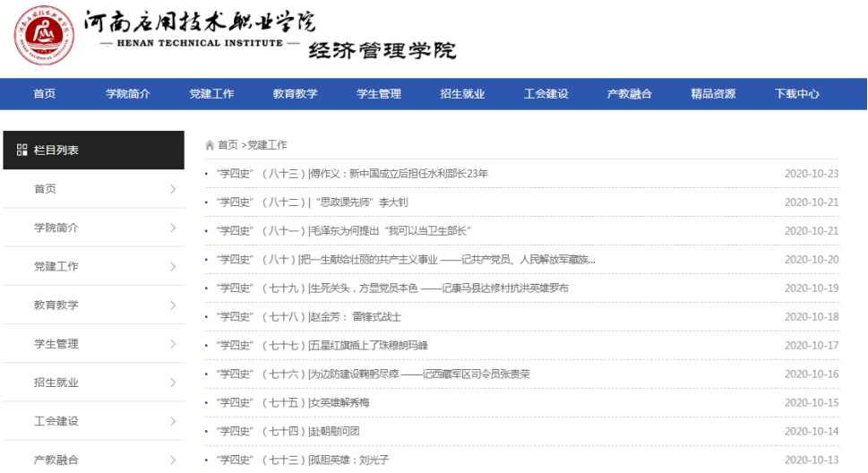
Task: Select 工会建设 in the left sidebar
Action: pos(56,421)
